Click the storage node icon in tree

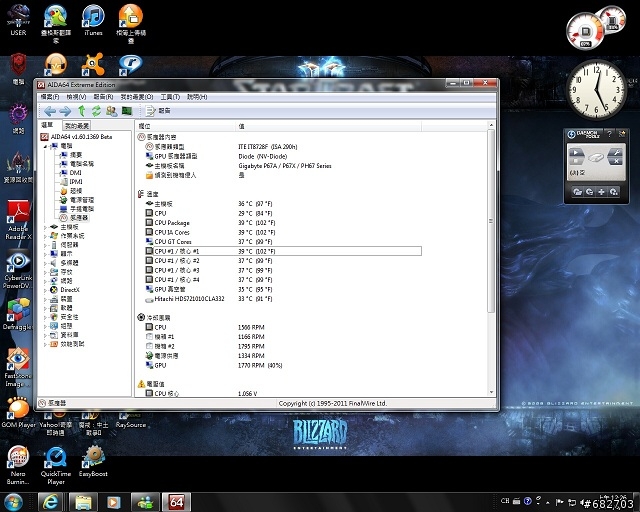(54, 272)
